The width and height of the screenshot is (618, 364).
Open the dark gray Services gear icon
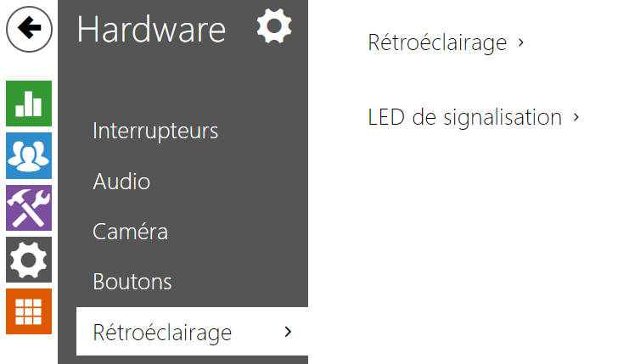pos(29,260)
